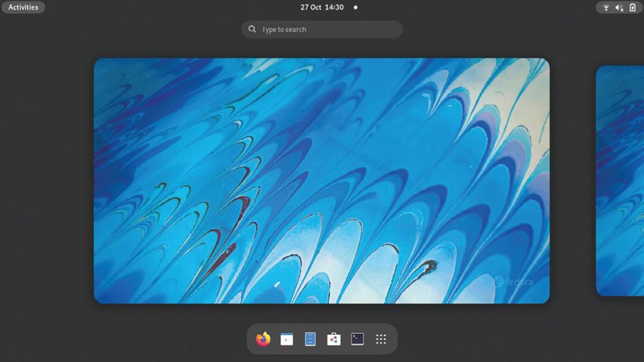Open the Terminal app in the dash

pos(357,339)
